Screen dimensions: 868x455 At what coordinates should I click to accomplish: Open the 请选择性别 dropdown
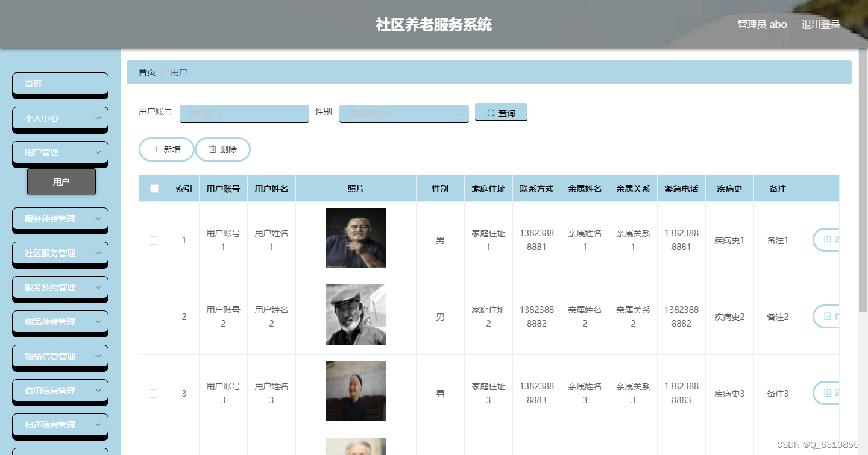click(x=404, y=113)
